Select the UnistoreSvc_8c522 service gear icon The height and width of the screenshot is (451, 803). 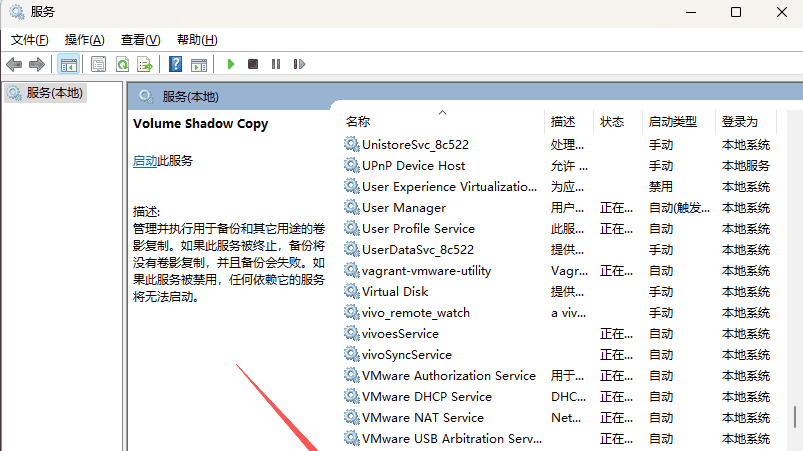click(351, 144)
